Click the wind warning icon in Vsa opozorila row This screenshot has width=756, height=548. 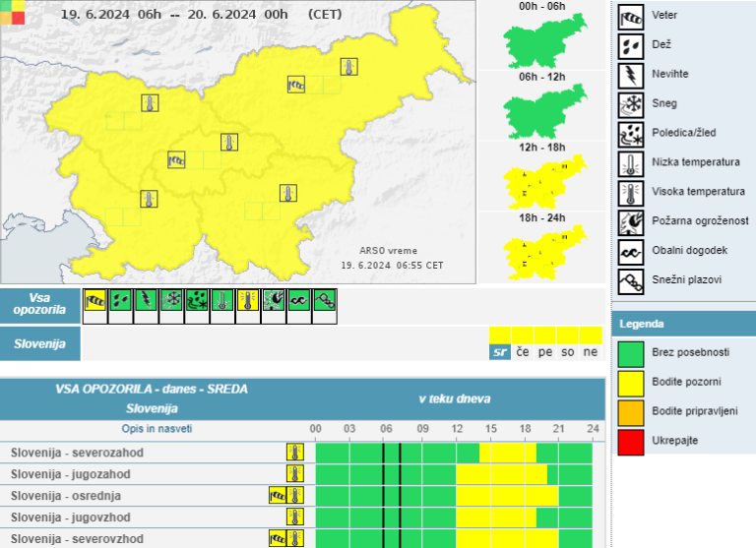click(95, 301)
